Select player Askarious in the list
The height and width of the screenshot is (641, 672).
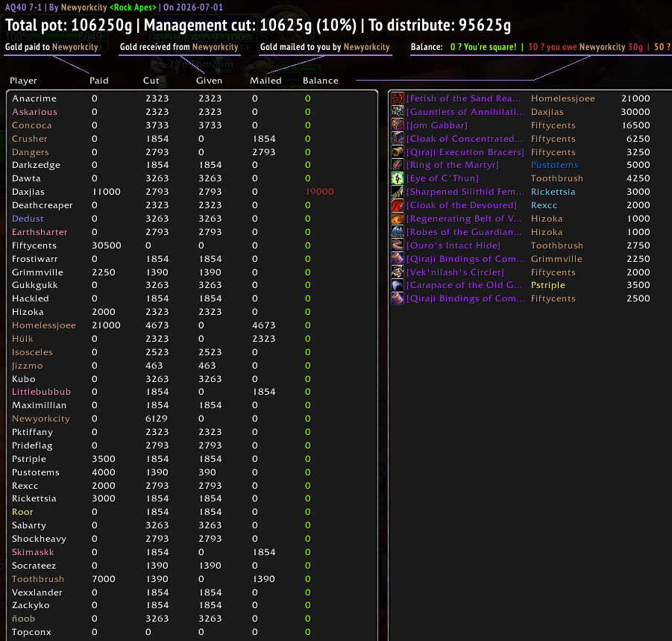[x=35, y=112]
